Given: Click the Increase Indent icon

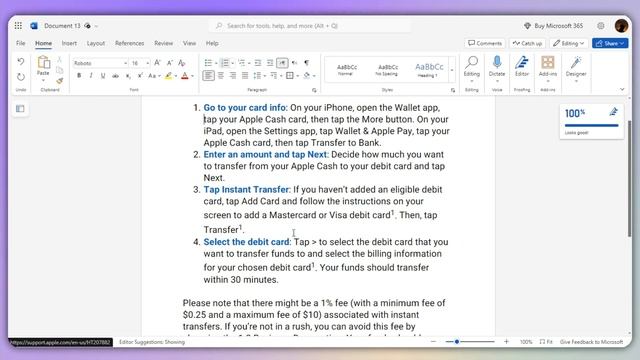Looking at the screenshot, I should click(270, 63).
